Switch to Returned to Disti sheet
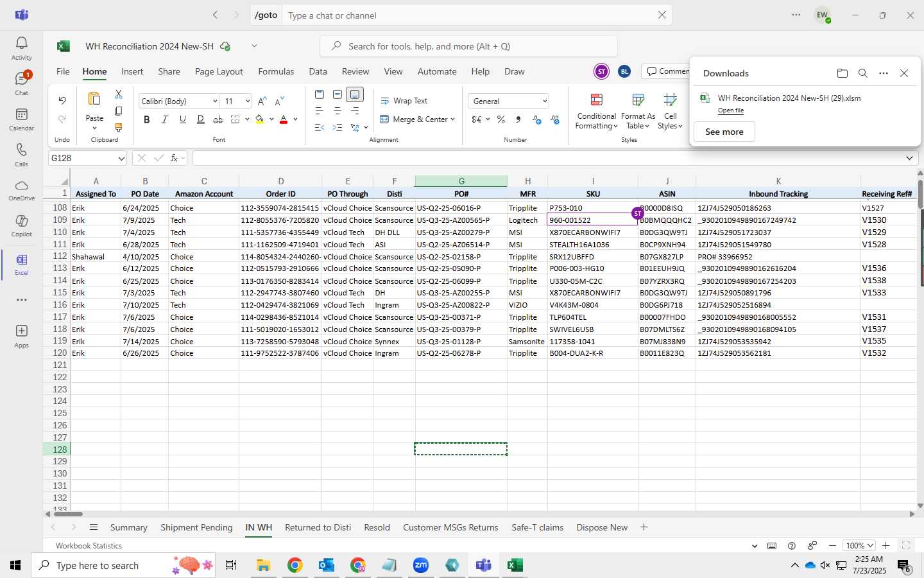The width and height of the screenshot is (924, 578). click(318, 527)
